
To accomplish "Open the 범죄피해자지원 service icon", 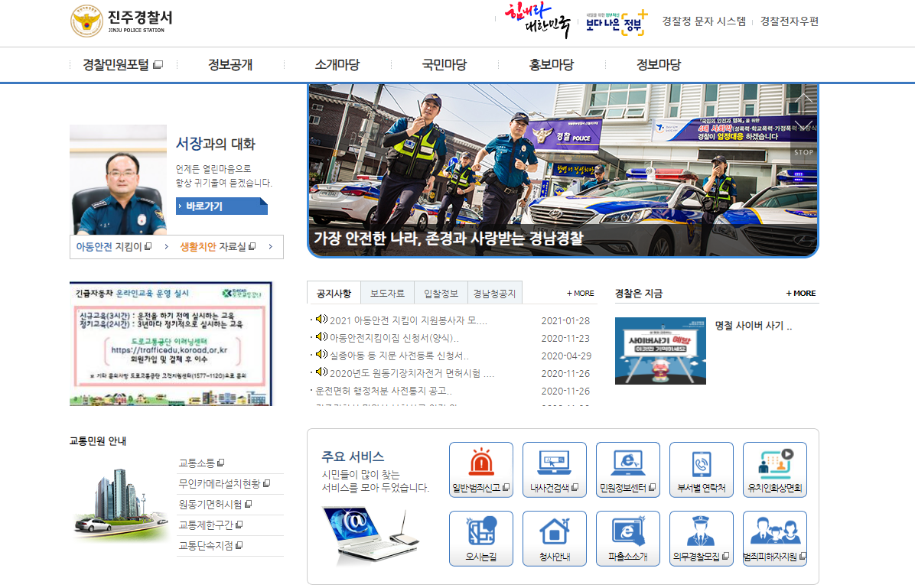I will (775, 538).
